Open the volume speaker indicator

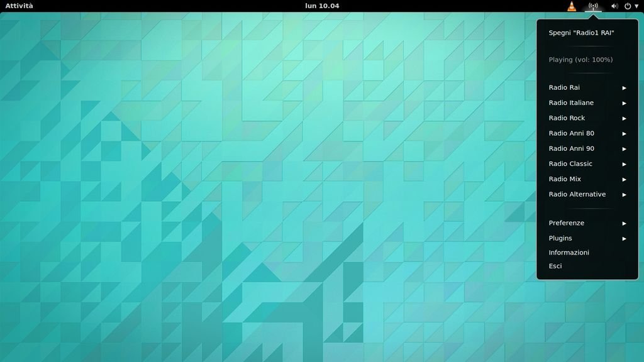pyautogui.click(x=615, y=6)
